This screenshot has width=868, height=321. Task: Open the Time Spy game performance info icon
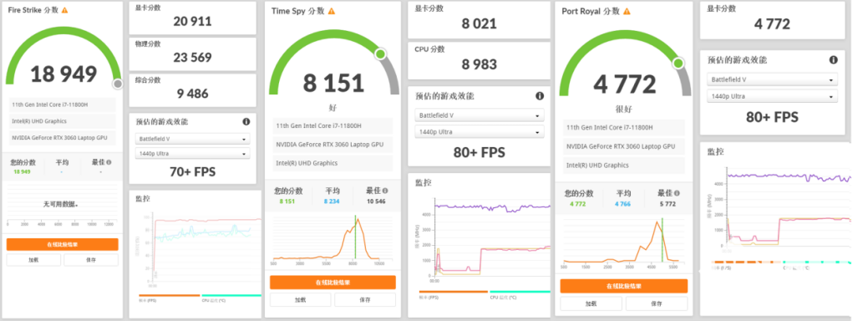(540, 96)
